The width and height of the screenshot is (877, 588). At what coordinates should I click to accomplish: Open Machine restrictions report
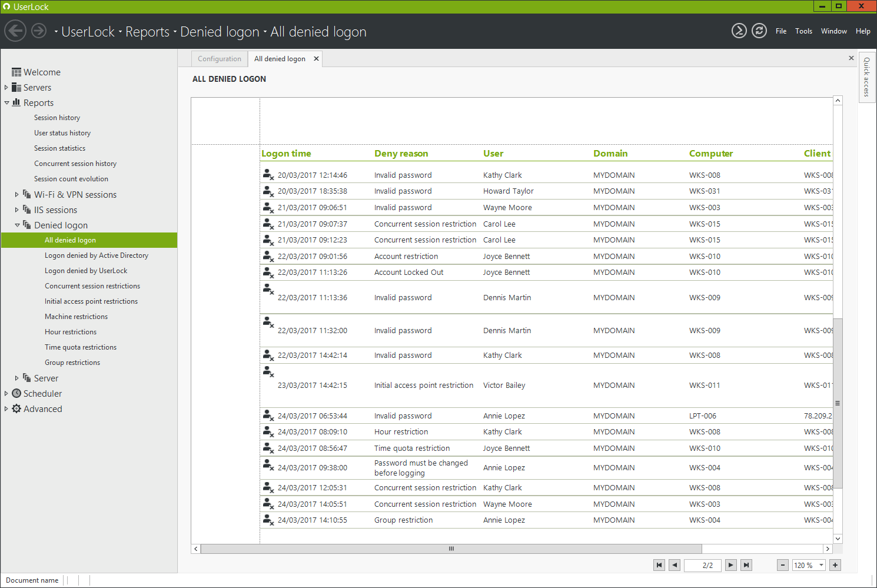pyautogui.click(x=76, y=317)
